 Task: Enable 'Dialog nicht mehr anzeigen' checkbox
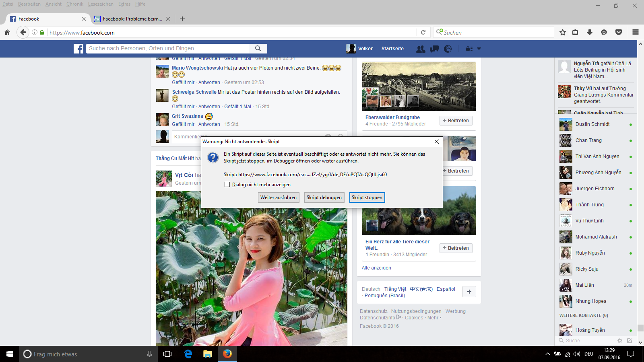pyautogui.click(x=227, y=185)
